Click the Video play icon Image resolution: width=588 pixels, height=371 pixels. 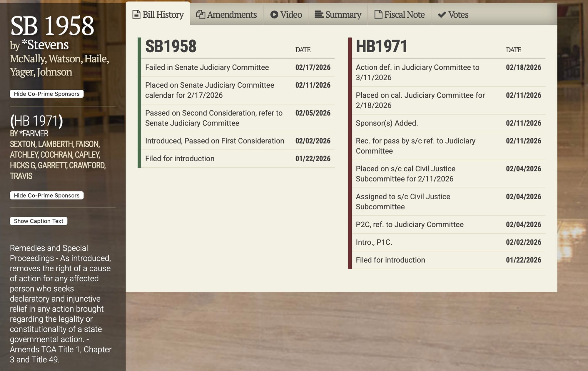tap(274, 14)
